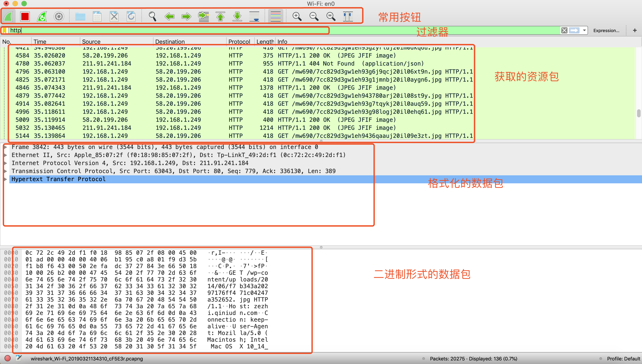Screen dimensions: 642x364
Task: Toggle auto-scroll to last packet during capture
Action: (x=254, y=17)
